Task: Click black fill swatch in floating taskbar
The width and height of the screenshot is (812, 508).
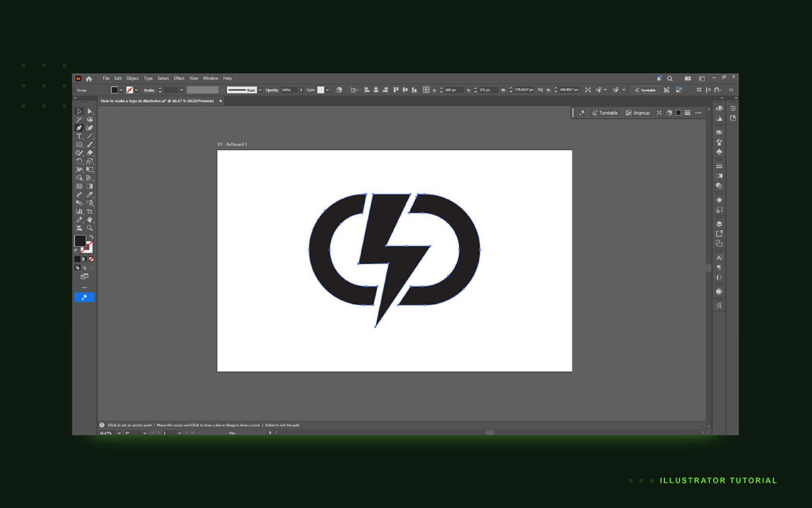Action: [678, 113]
